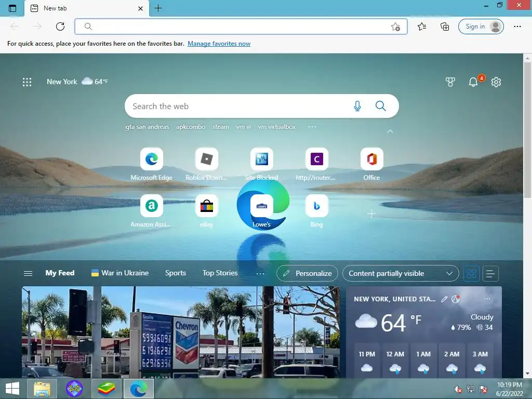Click the 3 AM hourly forecast
The image size is (532, 399).
coord(480,362)
